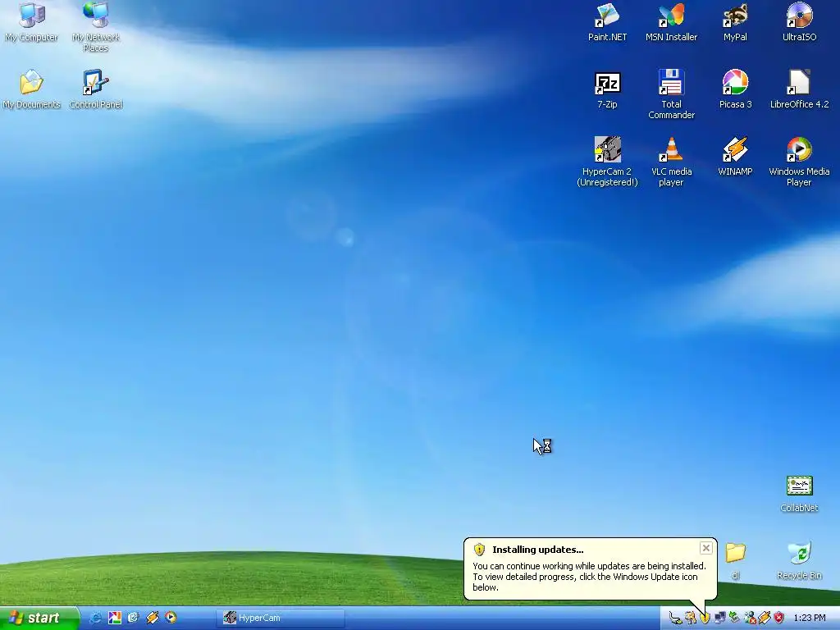The height and width of the screenshot is (630, 840).
Task: Select the Paint.NET desktop shortcut
Action: pos(607,22)
